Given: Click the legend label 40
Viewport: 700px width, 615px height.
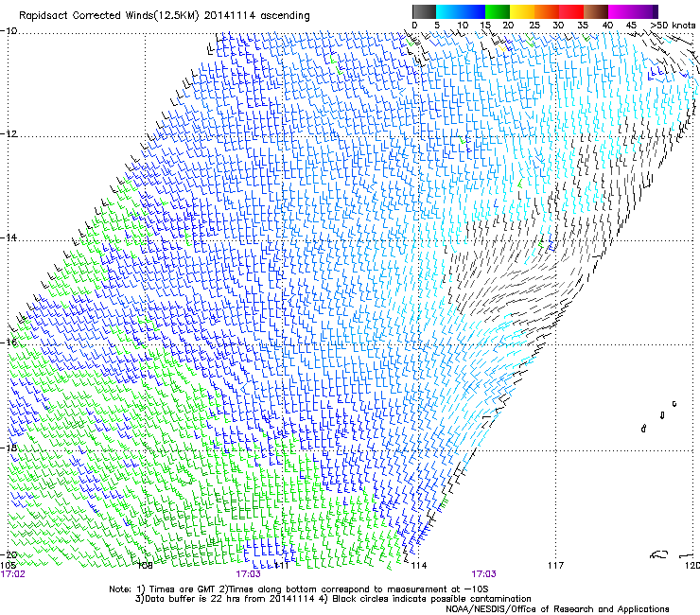Looking at the screenshot, I should (607, 26).
